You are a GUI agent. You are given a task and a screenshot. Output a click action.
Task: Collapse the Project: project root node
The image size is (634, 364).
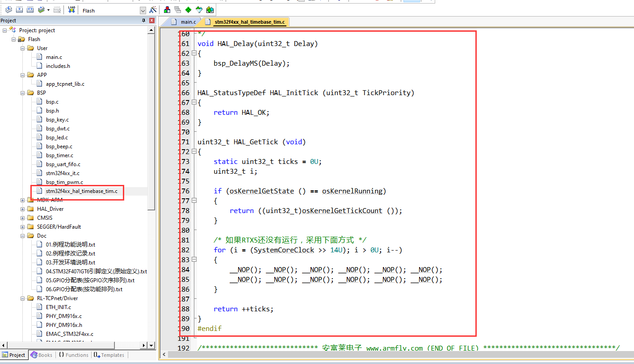click(x=5, y=30)
